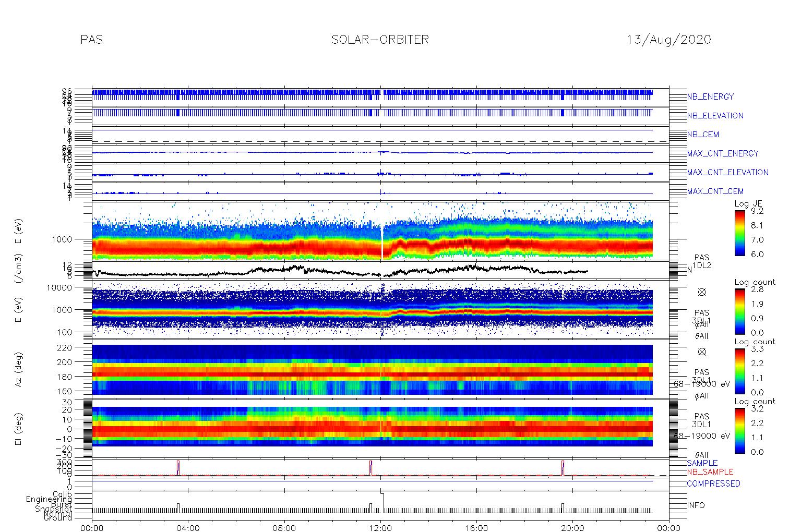The image size is (789, 532).
Task: Click the sample spike just before 12:00
Action: tap(370, 468)
